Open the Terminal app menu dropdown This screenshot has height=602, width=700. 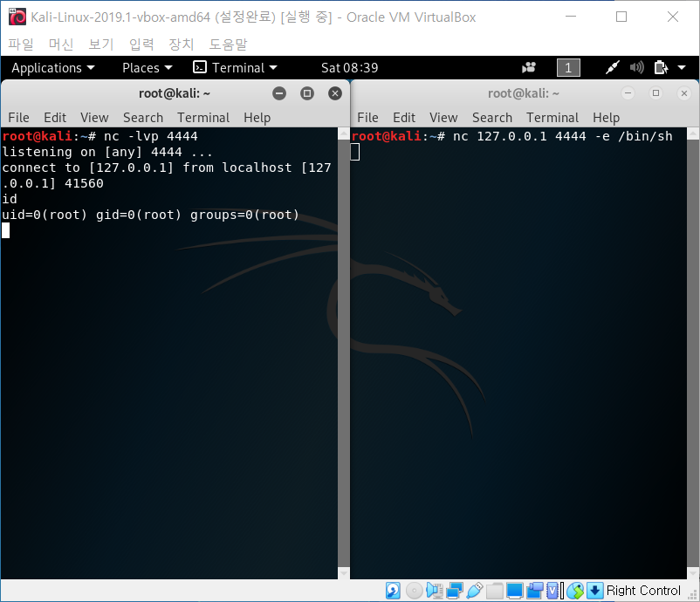pos(236,68)
